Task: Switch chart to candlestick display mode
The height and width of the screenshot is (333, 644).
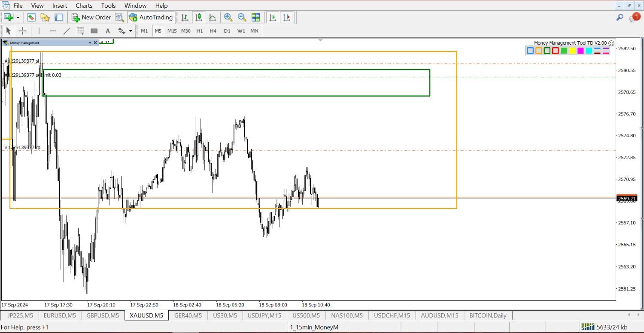Action: 198,17
